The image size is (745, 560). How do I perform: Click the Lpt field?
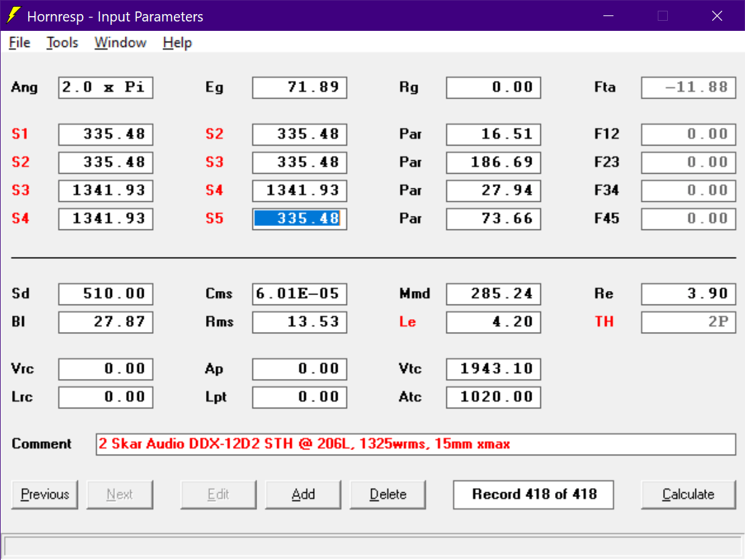pos(299,397)
